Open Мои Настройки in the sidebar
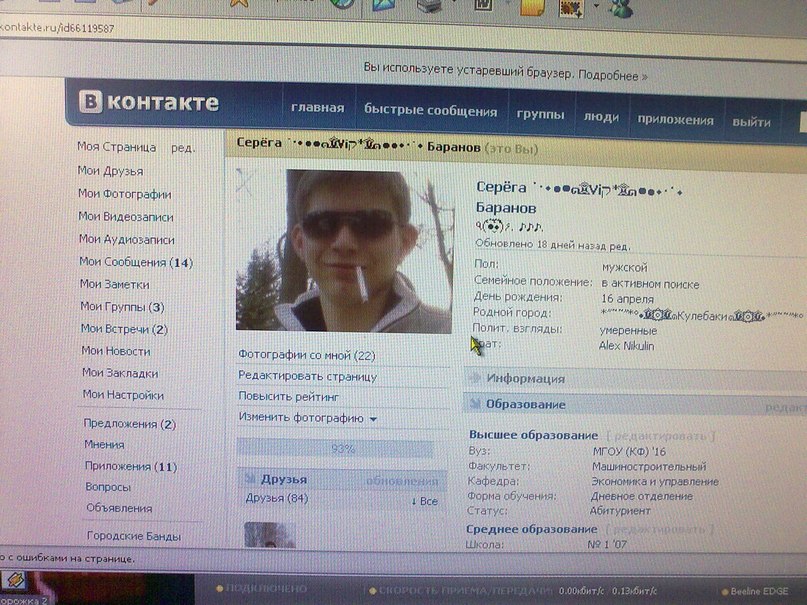Screen dimensions: 807x605 coord(123,395)
